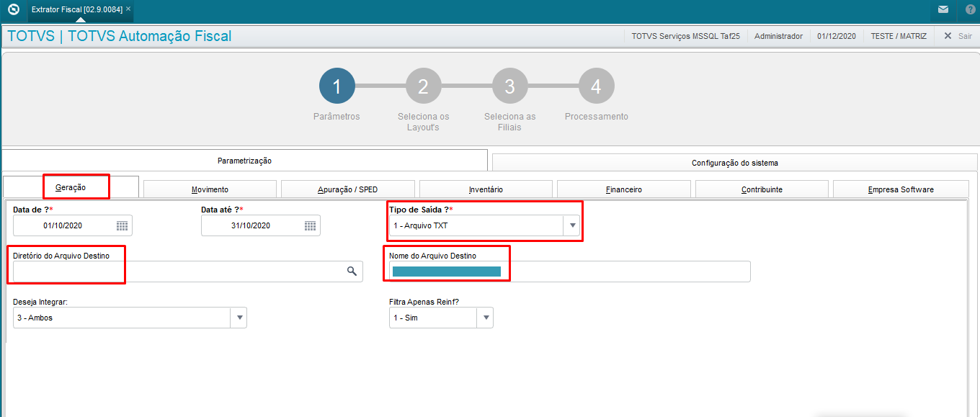Open calendar picker for Data até
Image resolution: width=980 pixels, height=417 pixels.
click(x=311, y=225)
